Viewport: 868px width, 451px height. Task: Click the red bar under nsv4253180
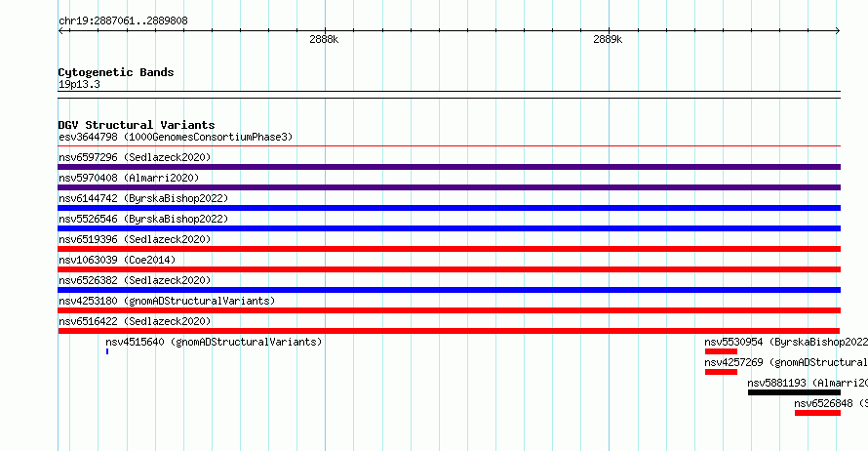pos(449,310)
